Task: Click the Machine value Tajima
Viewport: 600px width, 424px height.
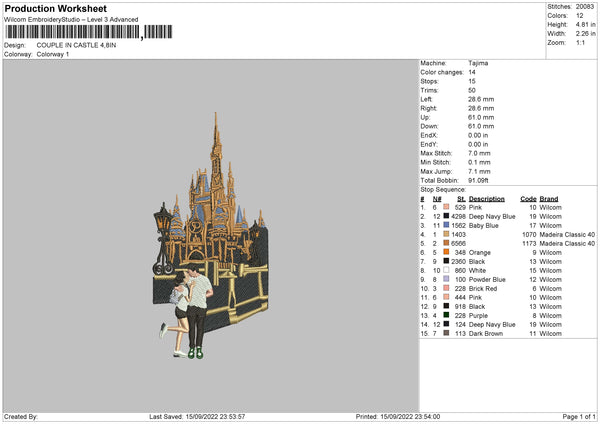Action: click(x=479, y=63)
